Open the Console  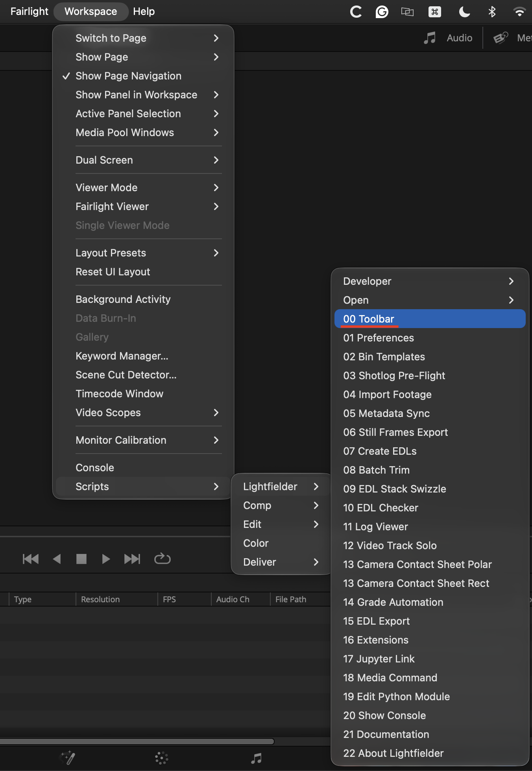pos(143,468)
